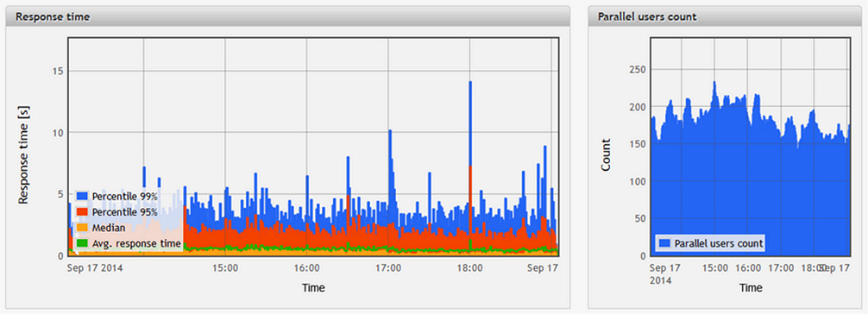Click the 15:00 tick label in Response time chart
The height and width of the screenshot is (314, 868).
(x=225, y=267)
